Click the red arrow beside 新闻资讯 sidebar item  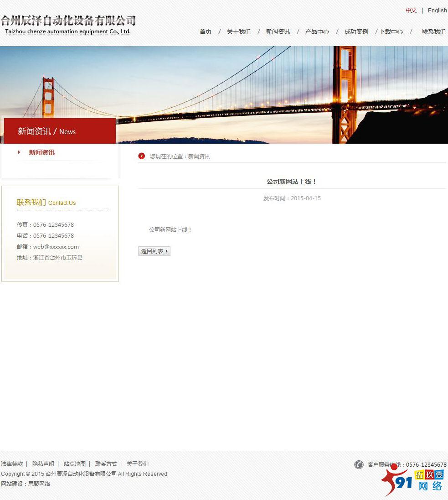[x=19, y=152]
